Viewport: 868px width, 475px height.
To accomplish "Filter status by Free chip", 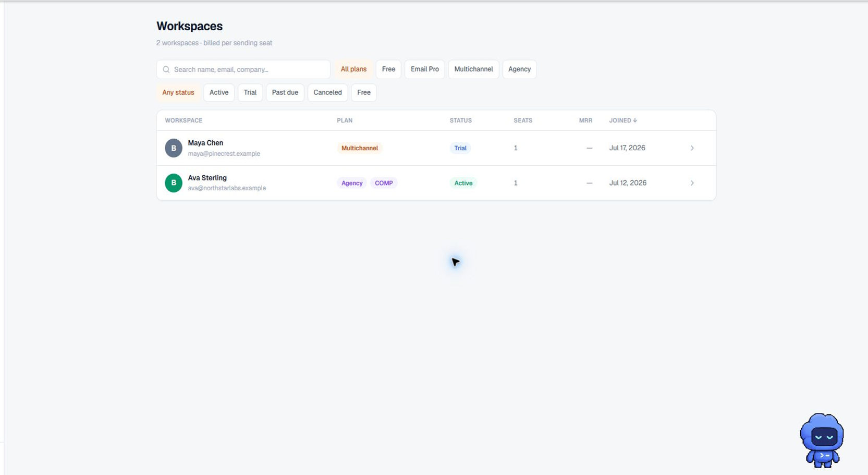I will coord(364,93).
